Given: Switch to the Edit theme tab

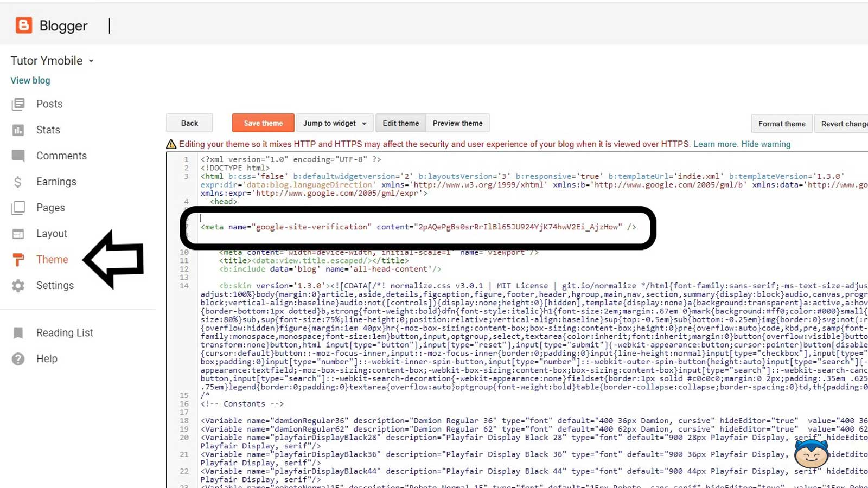Looking at the screenshot, I should [x=401, y=123].
